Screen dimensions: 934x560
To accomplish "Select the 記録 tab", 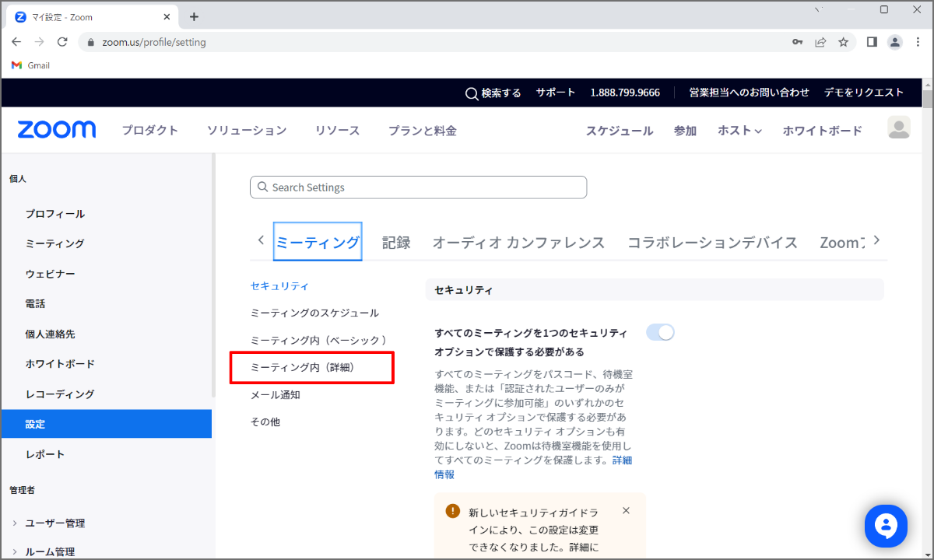I will pos(396,242).
